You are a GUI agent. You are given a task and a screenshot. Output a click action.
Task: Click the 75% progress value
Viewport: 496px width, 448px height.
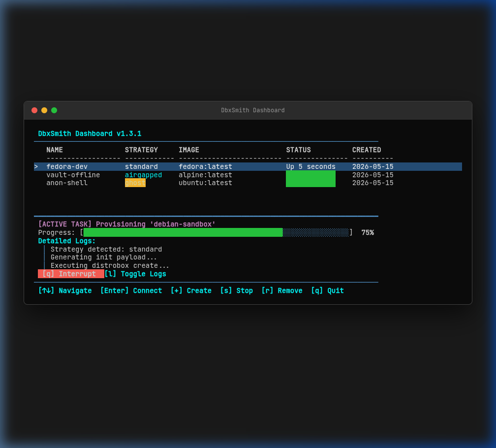pyautogui.click(x=368, y=232)
